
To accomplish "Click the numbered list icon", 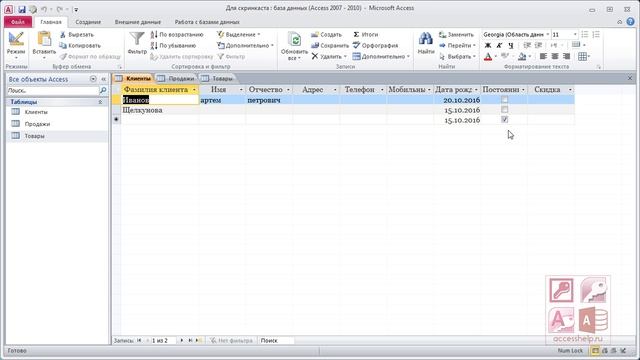I will pos(596,35).
